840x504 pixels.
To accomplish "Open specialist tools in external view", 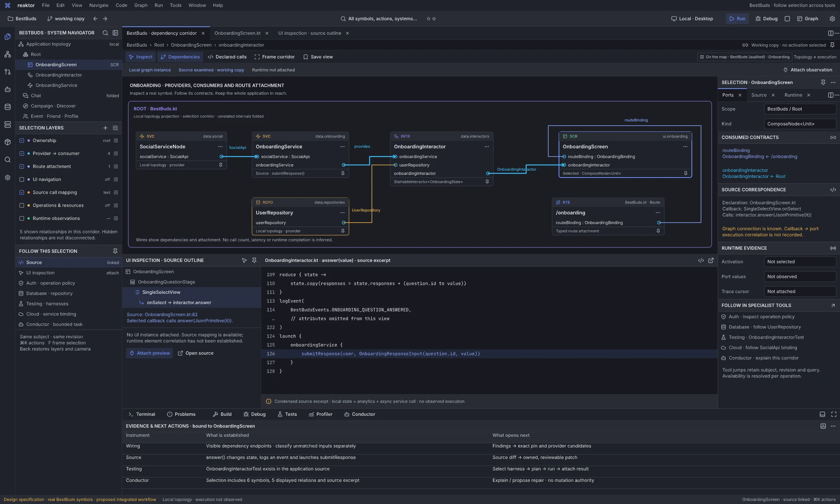I will click(x=833, y=305).
